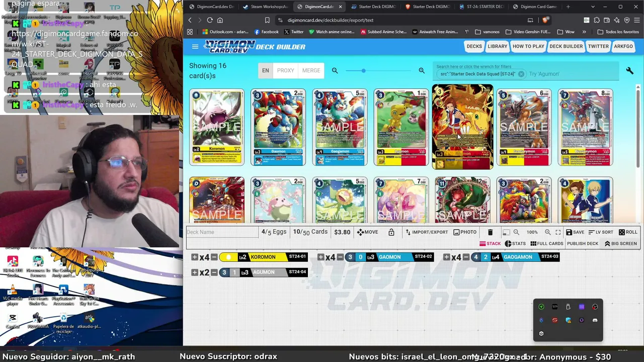Click the Publish Deck button
The height and width of the screenshot is (362, 644).
pos(583,244)
